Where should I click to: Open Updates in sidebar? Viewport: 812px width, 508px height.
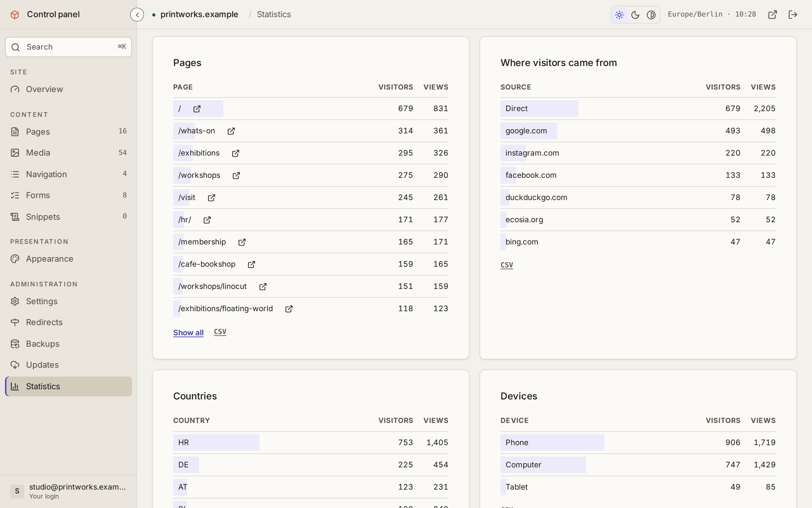pos(68,365)
